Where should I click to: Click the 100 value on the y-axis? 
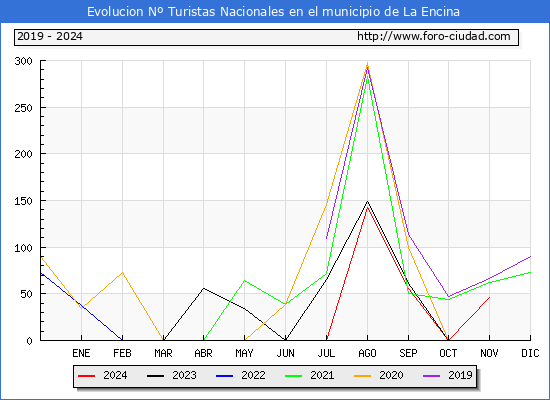24,248
